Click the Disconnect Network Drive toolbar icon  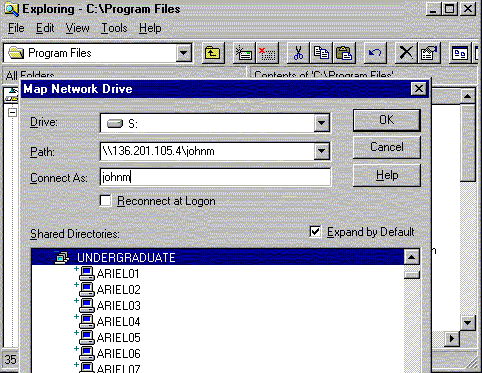coord(267,53)
